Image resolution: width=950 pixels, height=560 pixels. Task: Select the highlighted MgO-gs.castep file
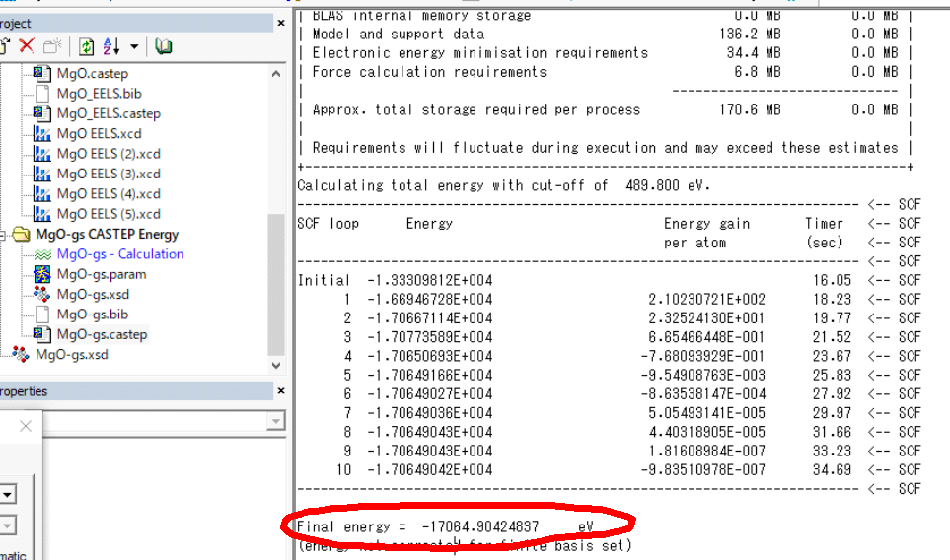(x=102, y=334)
